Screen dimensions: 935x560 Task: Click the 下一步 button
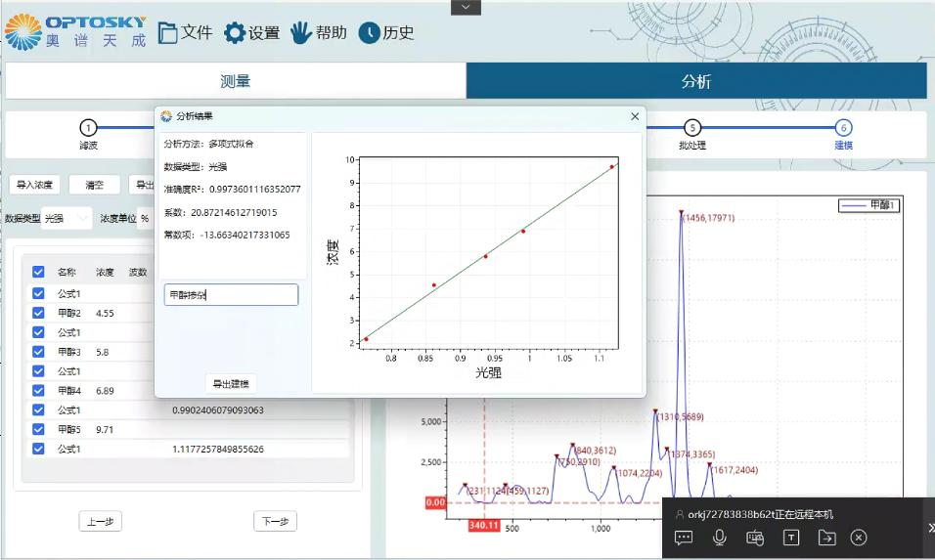pos(275,521)
